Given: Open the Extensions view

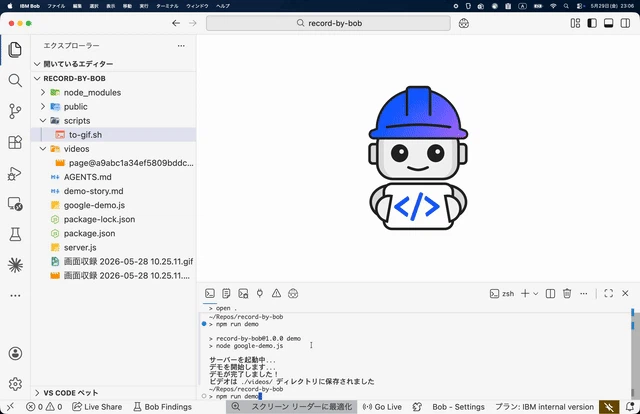Looking at the screenshot, I should coord(15,142).
